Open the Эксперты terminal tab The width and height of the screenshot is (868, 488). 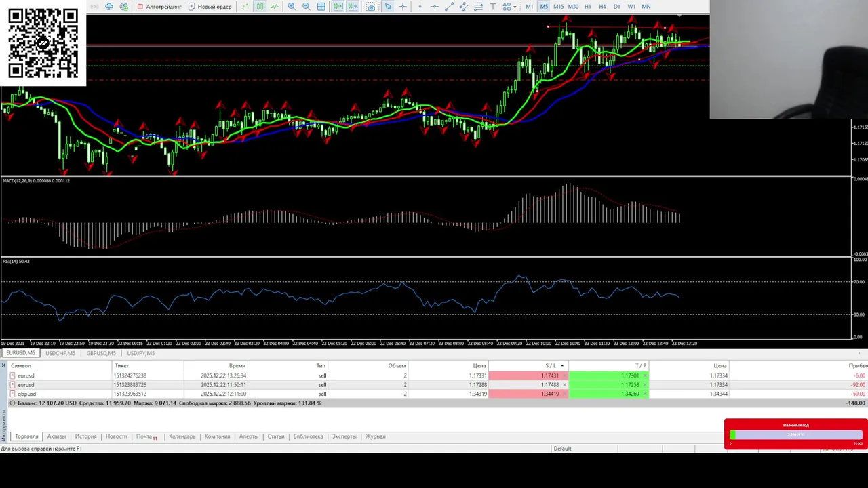click(344, 436)
